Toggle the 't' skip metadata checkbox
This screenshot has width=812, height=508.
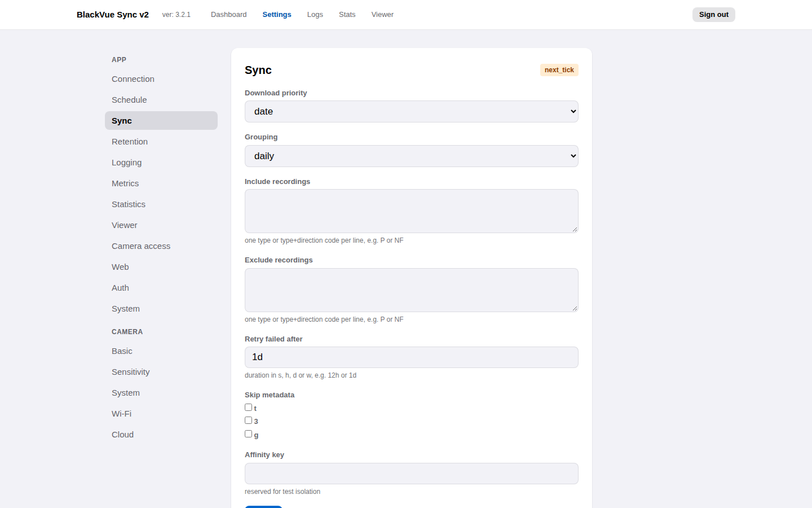[x=248, y=408]
